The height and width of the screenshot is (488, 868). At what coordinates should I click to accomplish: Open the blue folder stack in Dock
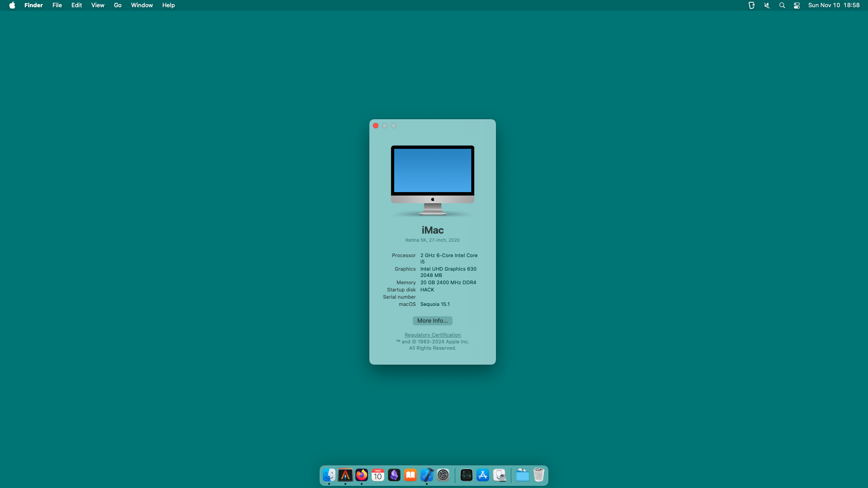(x=522, y=475)
